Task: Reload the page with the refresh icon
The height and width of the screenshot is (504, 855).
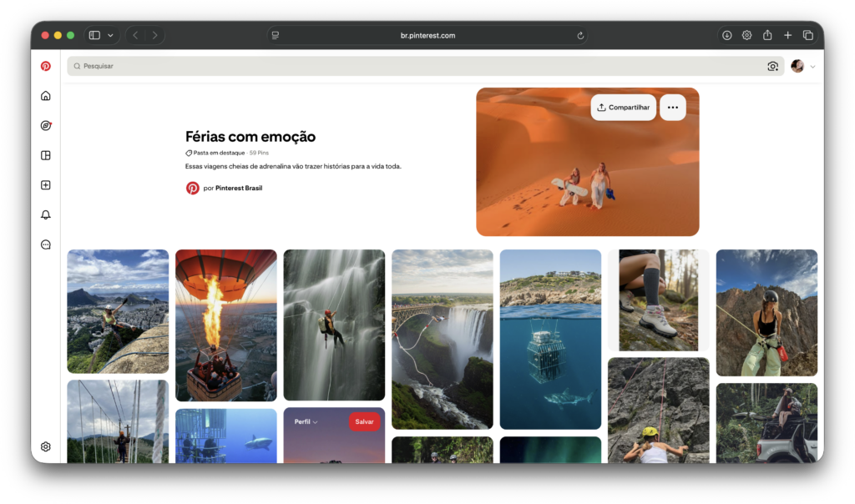Action: tap(580, 35)
